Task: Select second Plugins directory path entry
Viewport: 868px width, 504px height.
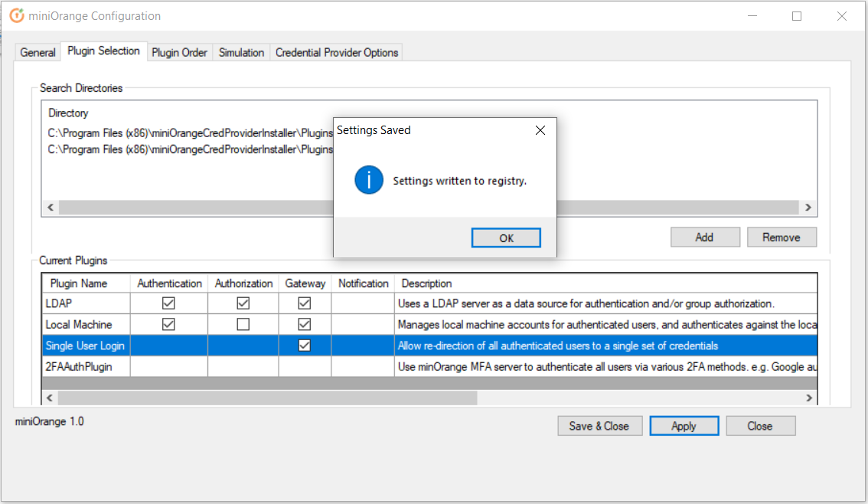Action: click(x=191, y=149)
